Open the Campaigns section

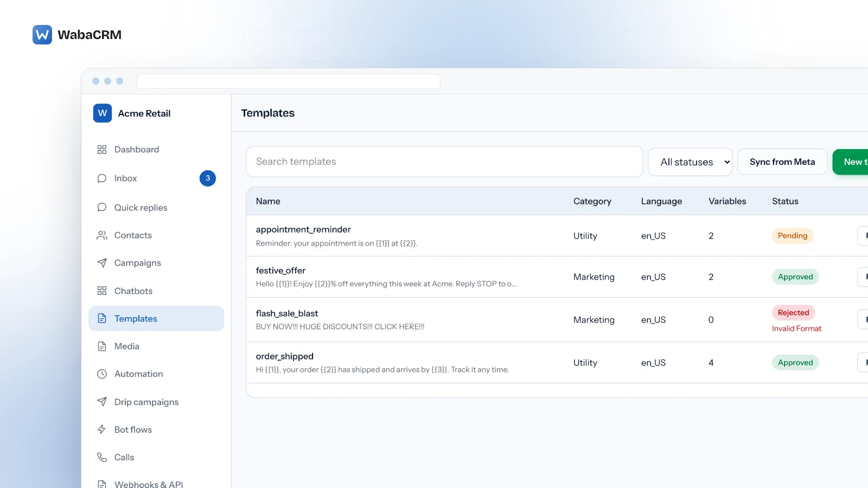pos(156,263)
